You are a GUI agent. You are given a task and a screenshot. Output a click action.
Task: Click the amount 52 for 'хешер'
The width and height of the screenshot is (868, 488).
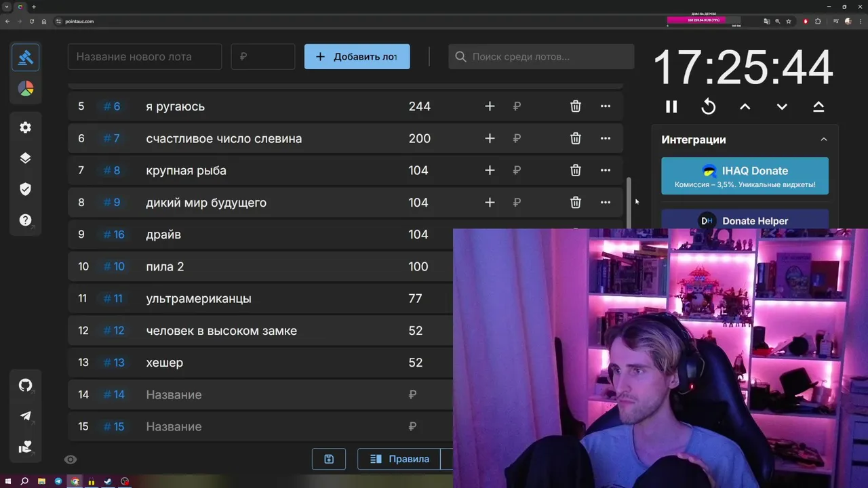tap(416, 363)
